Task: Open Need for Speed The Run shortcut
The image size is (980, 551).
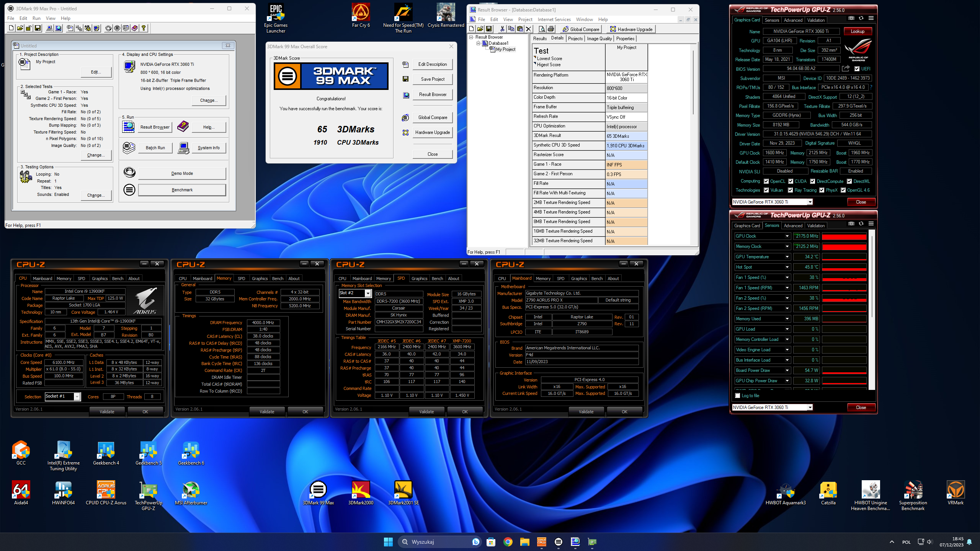Action: 403,18
